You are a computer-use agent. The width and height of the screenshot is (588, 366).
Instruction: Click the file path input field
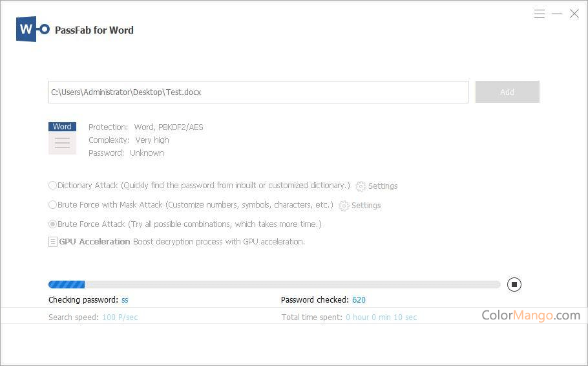click(258, 92)
